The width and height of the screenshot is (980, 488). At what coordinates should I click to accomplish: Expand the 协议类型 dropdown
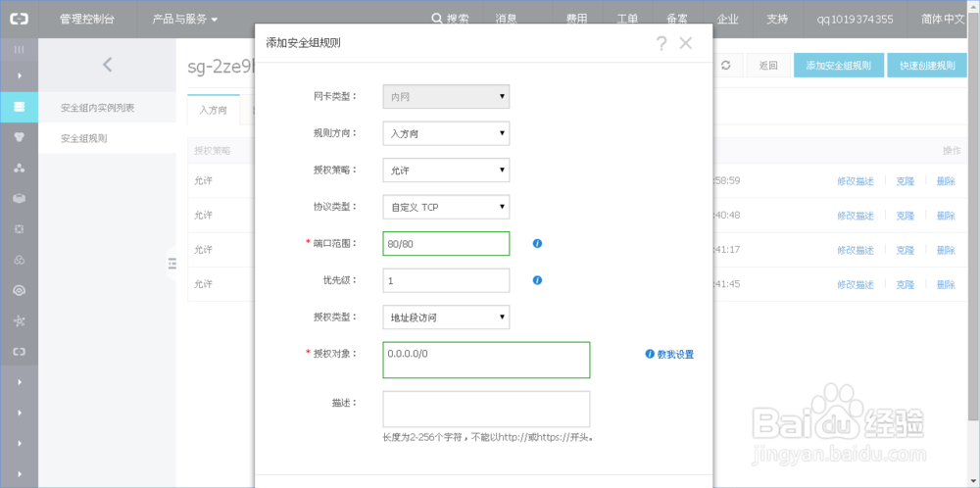pyautogui.click(x=446, y=207)
